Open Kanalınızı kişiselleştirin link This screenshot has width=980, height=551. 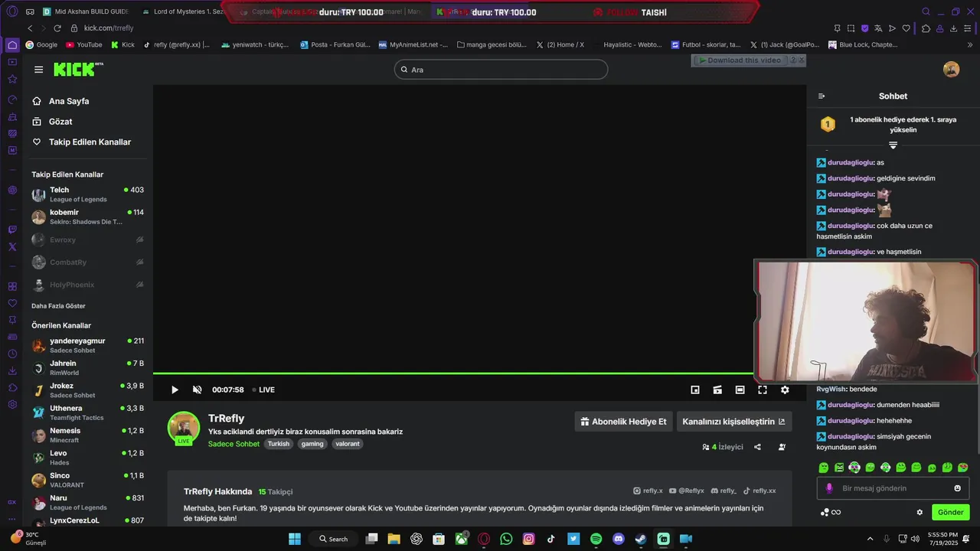pos(733,422)
